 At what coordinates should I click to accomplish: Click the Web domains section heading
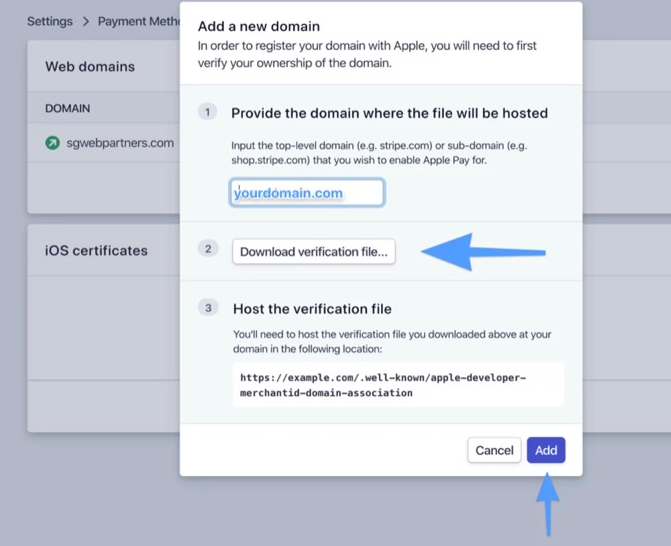pos(90,67)
